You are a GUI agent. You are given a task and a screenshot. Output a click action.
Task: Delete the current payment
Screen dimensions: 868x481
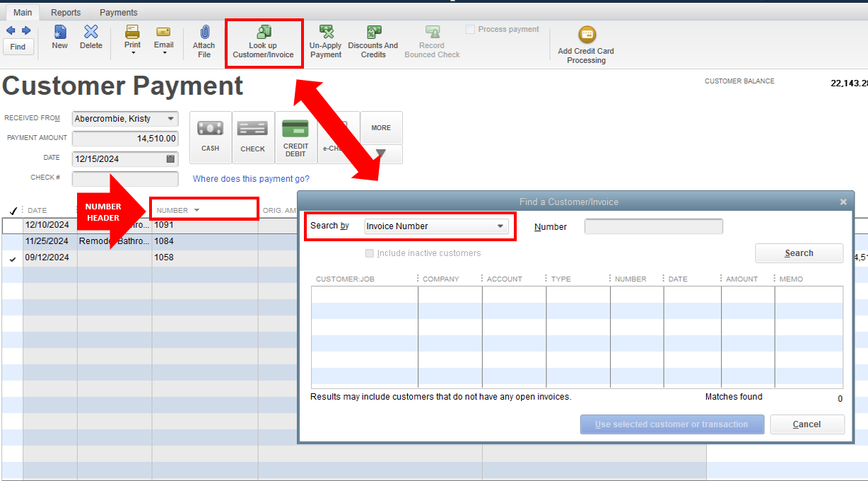point(90,37)
